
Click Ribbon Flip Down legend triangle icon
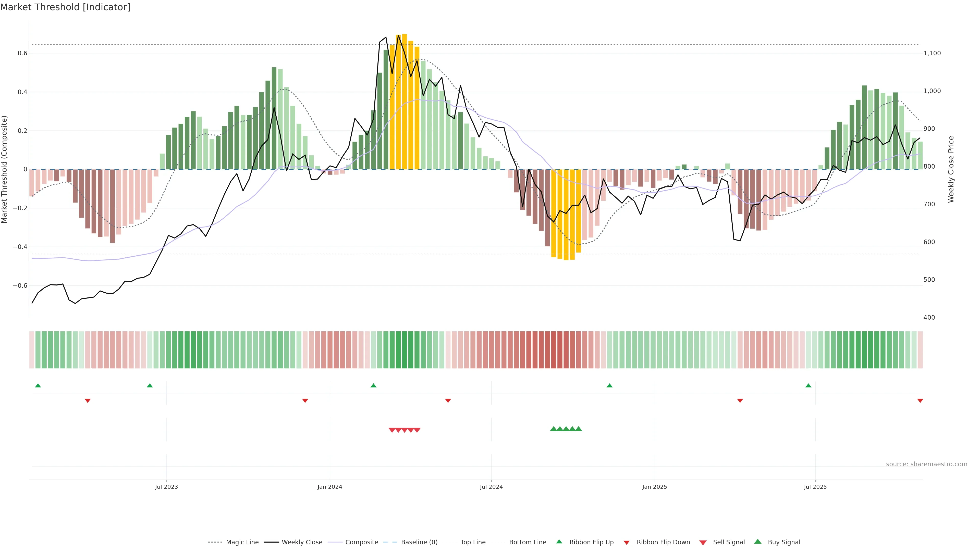pos(627,542)
